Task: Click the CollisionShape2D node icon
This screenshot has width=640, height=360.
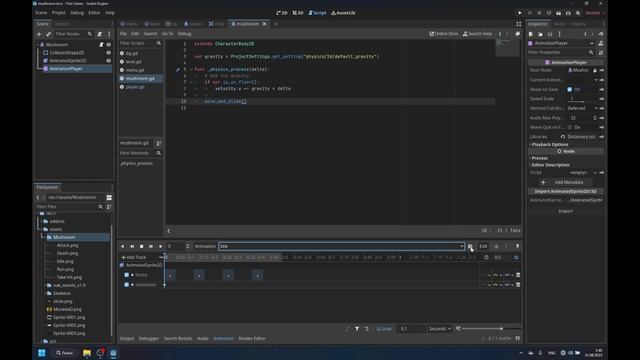Action: click(46, 53)
